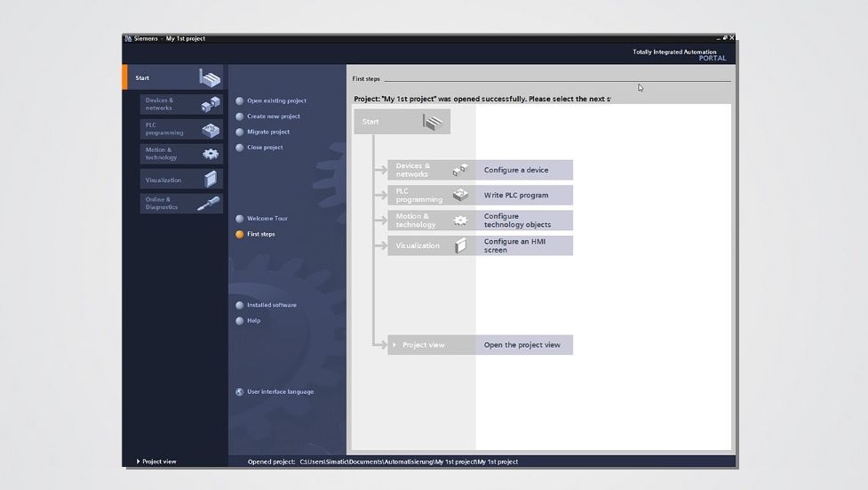Click the User interface language globe icon
Viewport: 868px width, 490px height.
click(240, 392)
